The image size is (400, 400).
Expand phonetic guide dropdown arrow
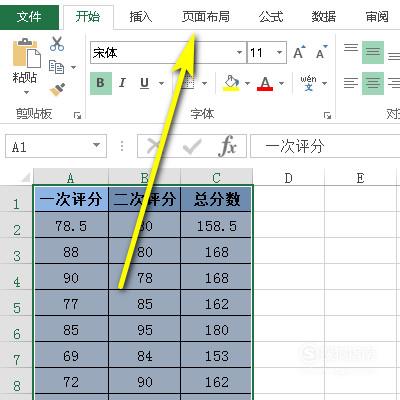tap(325, 83)
